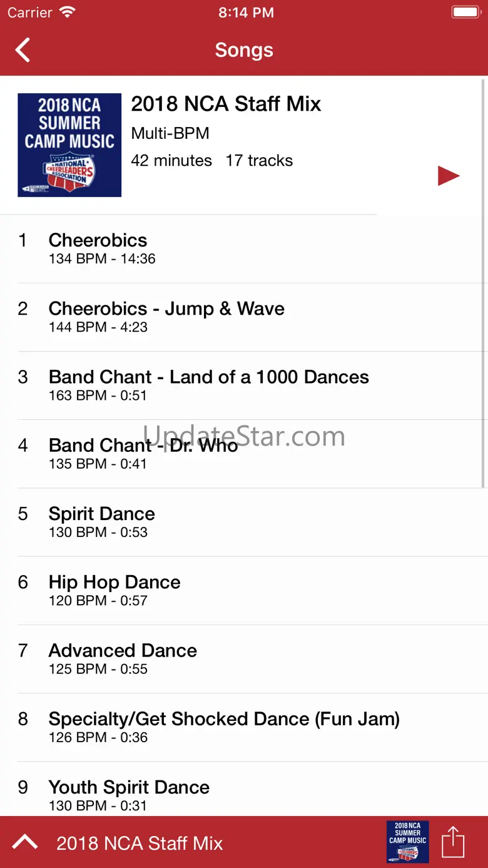
Task: Choose Band Chant - Dr. Who track
Action: tap(143, 452)
